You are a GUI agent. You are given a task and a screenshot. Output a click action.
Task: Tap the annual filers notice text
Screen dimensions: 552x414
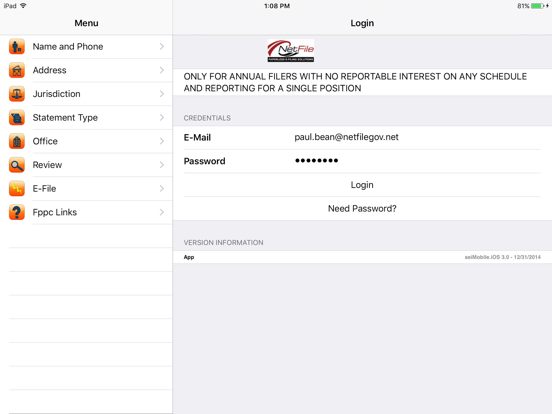pos(355,82)
